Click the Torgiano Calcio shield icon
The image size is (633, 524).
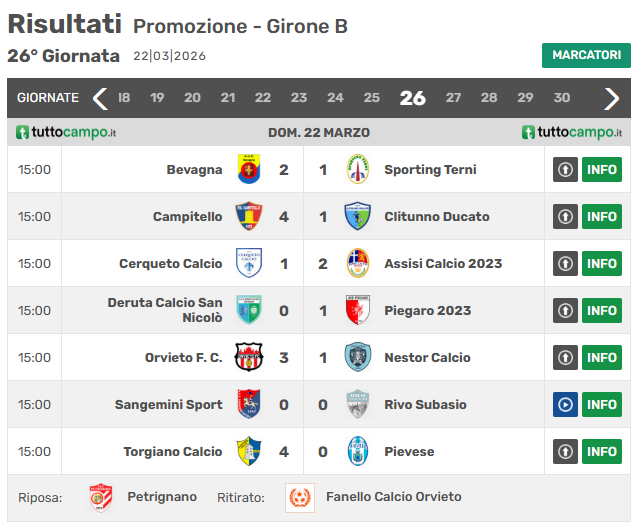coord(248,452)
